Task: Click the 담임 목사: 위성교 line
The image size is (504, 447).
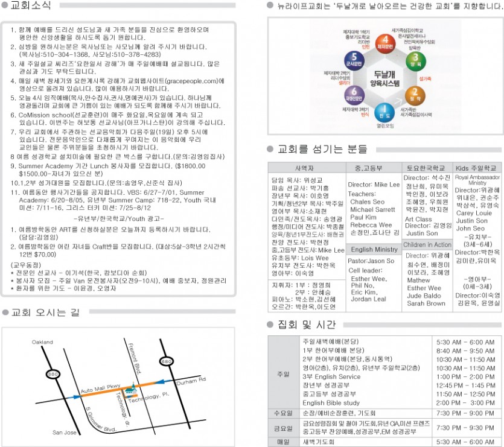Action: tap(297, 180)
